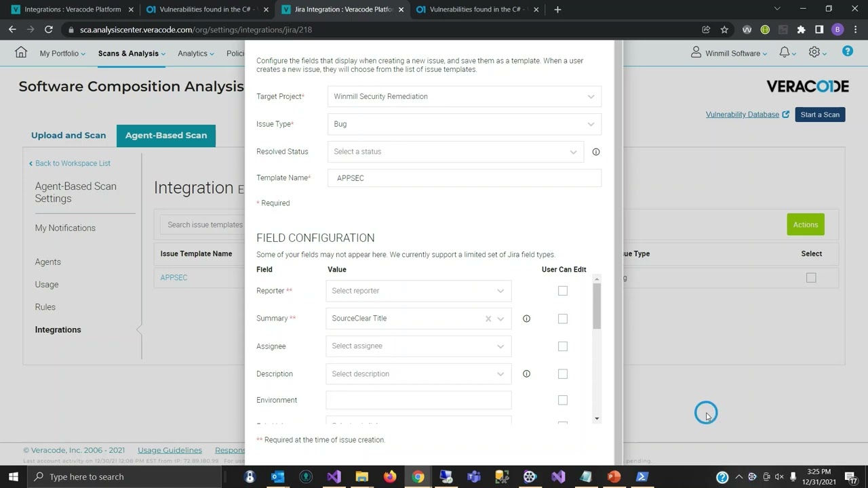Open Windows Start menu
The width and height of the screenshot is (868, 488).
[13, 476]
